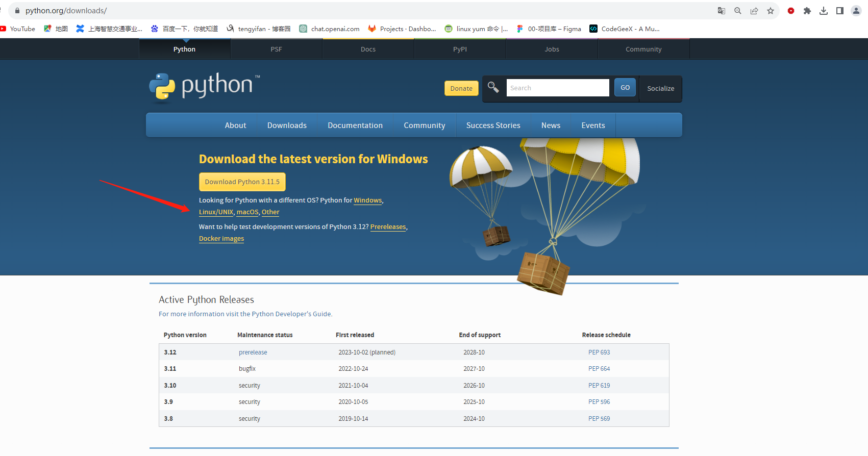Open the PEP 569 link
868x456 pixels.
coord(599,419)
